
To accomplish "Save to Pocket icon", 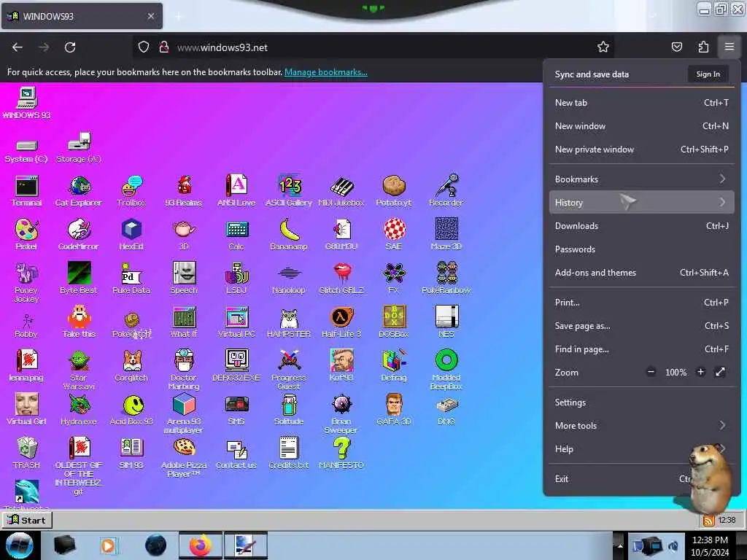I will [x=676, y=47].
